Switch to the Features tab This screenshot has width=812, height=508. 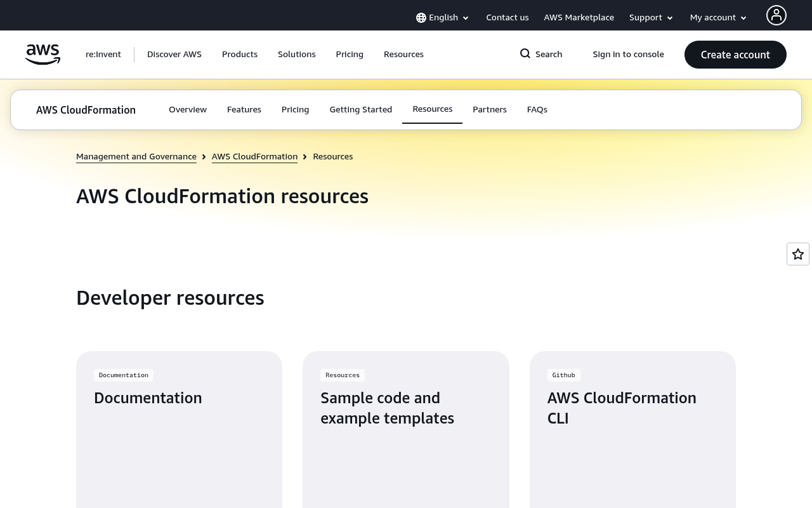244,110
